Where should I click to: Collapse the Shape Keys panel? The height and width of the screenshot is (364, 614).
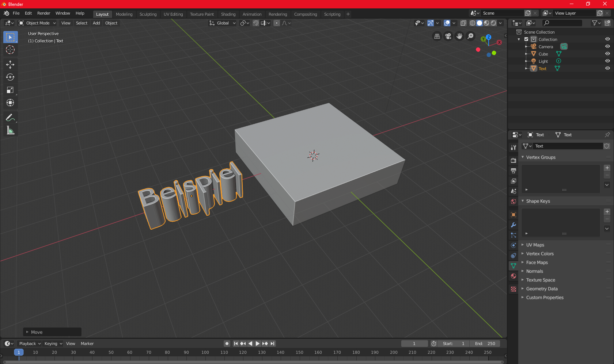(538, 201)
